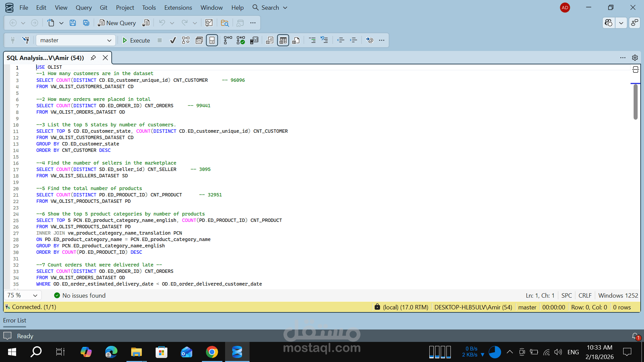
Task: Open the Copilot chat icon
Action: point(608,23)
